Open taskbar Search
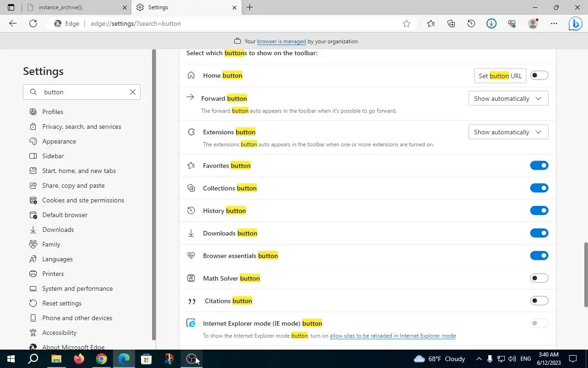588x368 pixels. (x=34, y=359)
